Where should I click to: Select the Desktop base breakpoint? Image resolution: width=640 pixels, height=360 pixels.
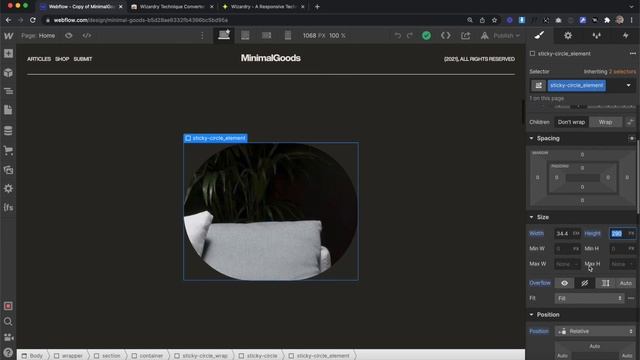point(224,35)
